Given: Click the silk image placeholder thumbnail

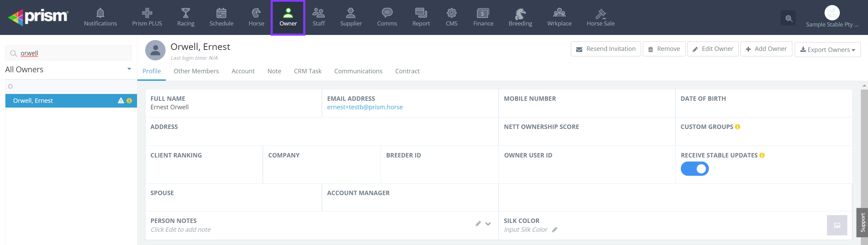Looking at the screenshot, I should (x=836, y=225).
